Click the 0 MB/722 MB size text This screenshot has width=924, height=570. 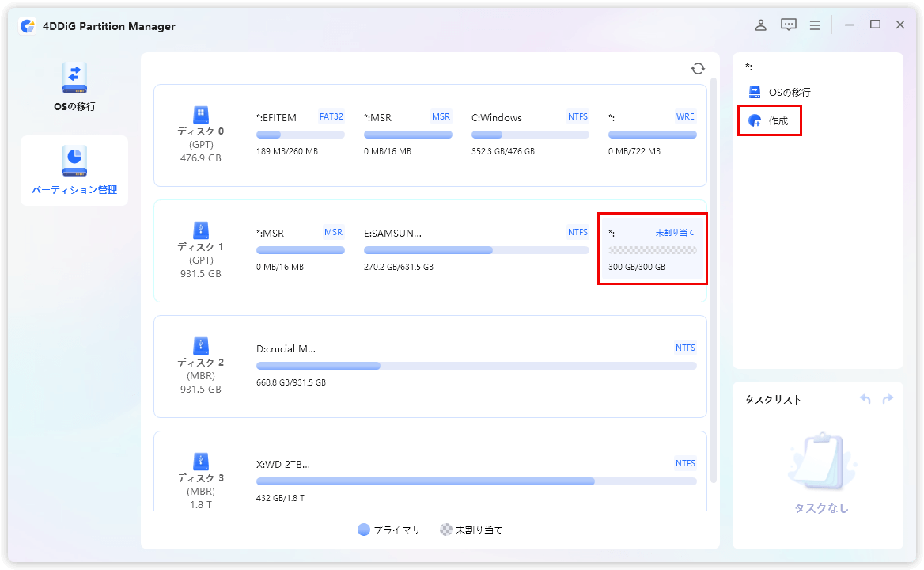tap(634, 151)
